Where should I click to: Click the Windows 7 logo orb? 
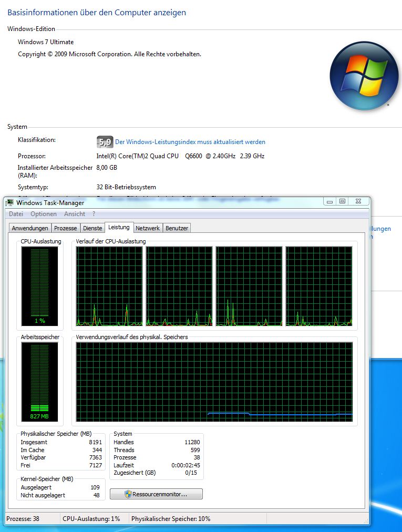(364, 76)
